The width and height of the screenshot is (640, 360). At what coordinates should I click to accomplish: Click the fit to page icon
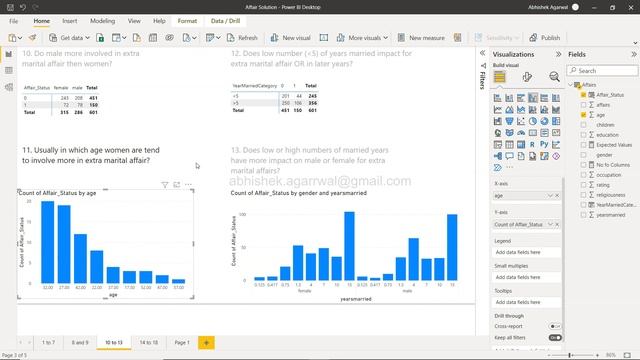[627, 355]
